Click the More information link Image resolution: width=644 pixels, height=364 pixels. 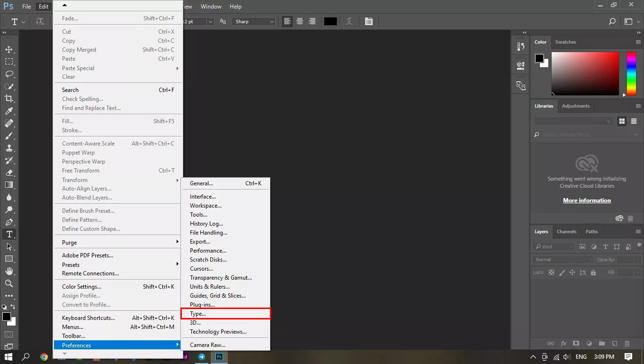click(x=587, y=200)
